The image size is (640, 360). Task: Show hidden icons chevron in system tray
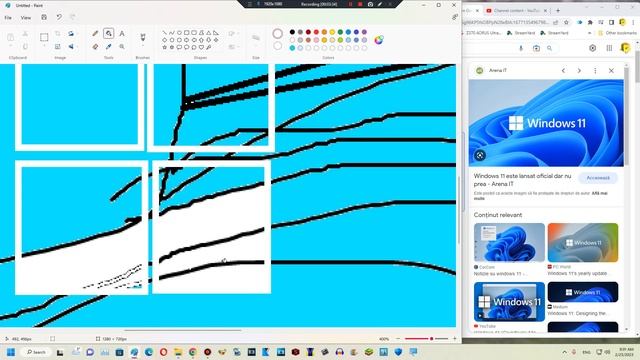click(564, 352)
